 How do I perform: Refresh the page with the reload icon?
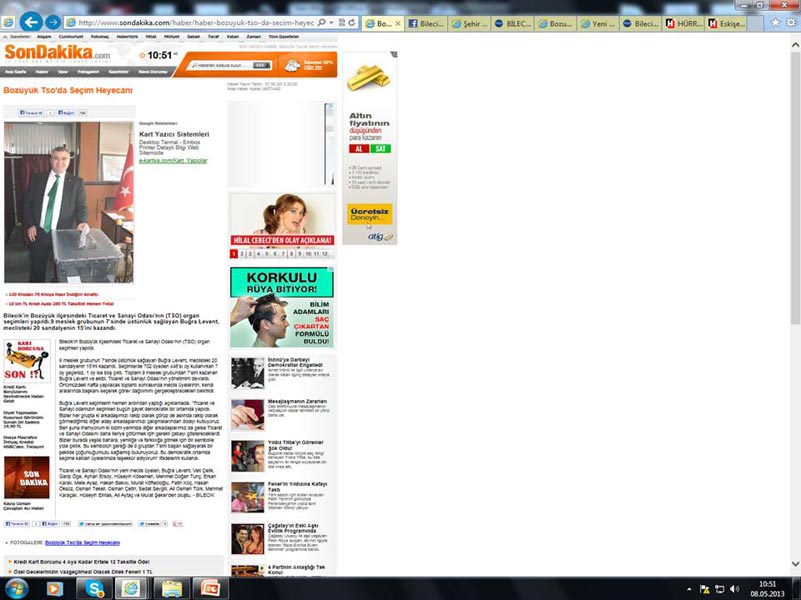[352, 23]
